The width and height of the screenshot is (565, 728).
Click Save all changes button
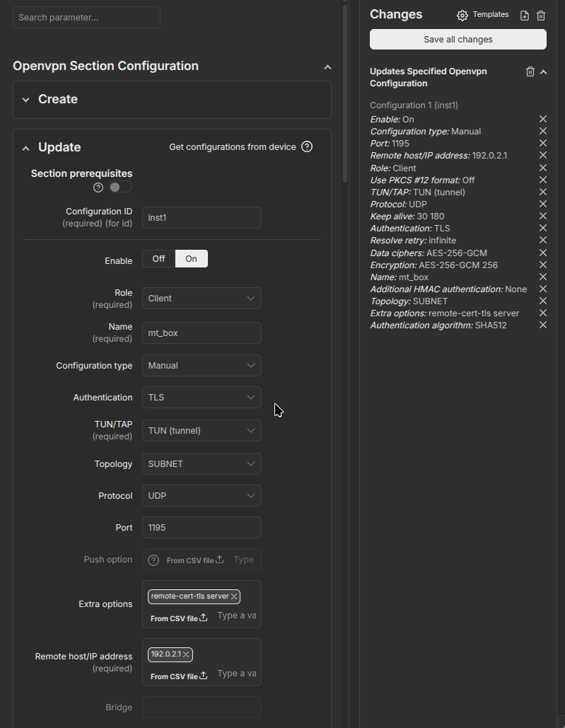point(458,40)
